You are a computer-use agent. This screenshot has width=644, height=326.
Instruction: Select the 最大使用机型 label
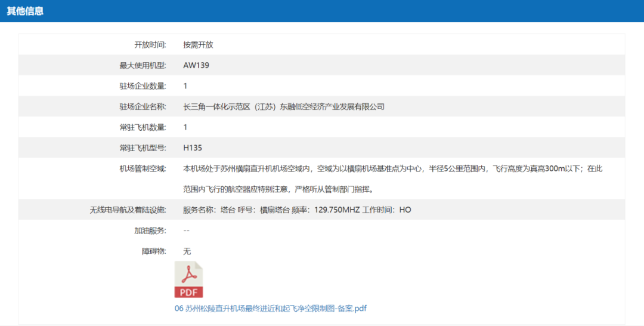tap(143, 65)
